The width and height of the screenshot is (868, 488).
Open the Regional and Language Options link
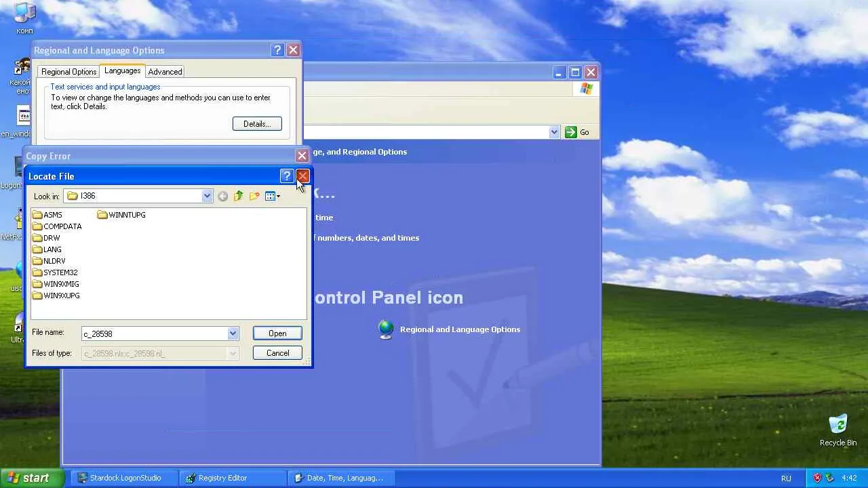[460, 329]
